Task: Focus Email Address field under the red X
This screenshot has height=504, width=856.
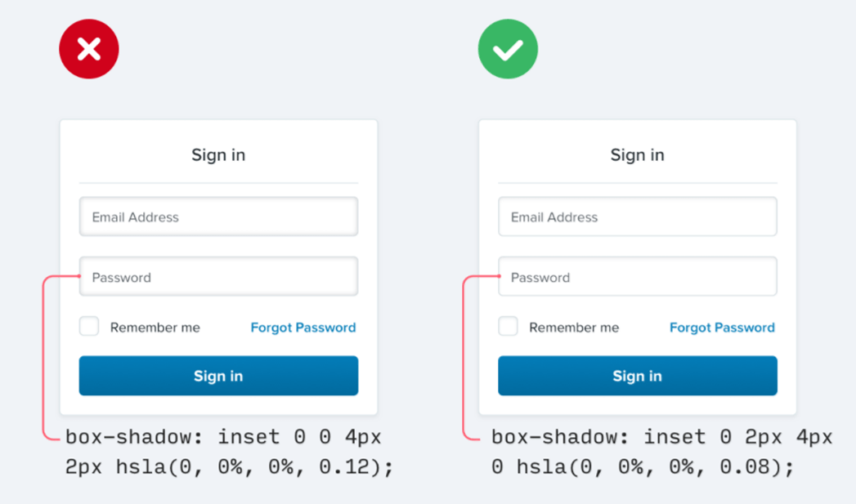Action: point(218,217)
